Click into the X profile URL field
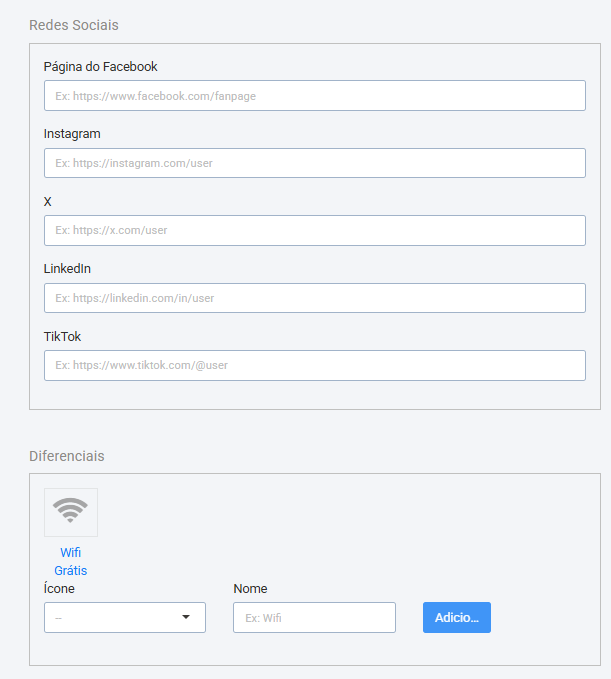The width and height of the screenshot is (611, 679). [315, 230]
